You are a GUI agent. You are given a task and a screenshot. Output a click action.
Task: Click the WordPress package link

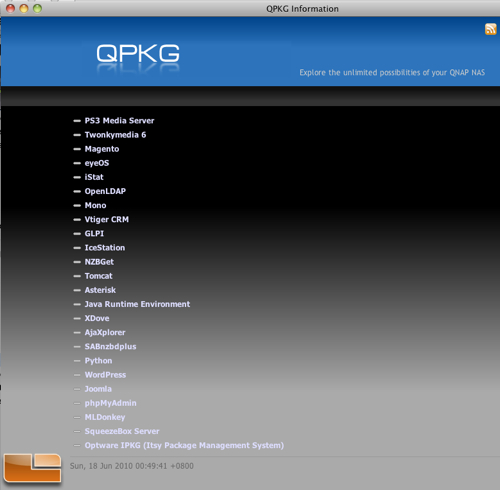[105, 375]
